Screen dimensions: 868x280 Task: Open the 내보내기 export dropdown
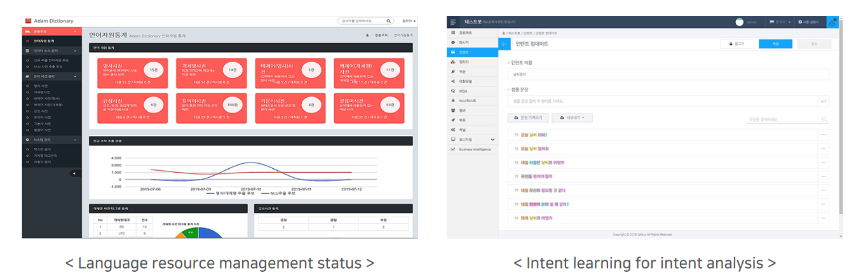[x=572, y=118]
